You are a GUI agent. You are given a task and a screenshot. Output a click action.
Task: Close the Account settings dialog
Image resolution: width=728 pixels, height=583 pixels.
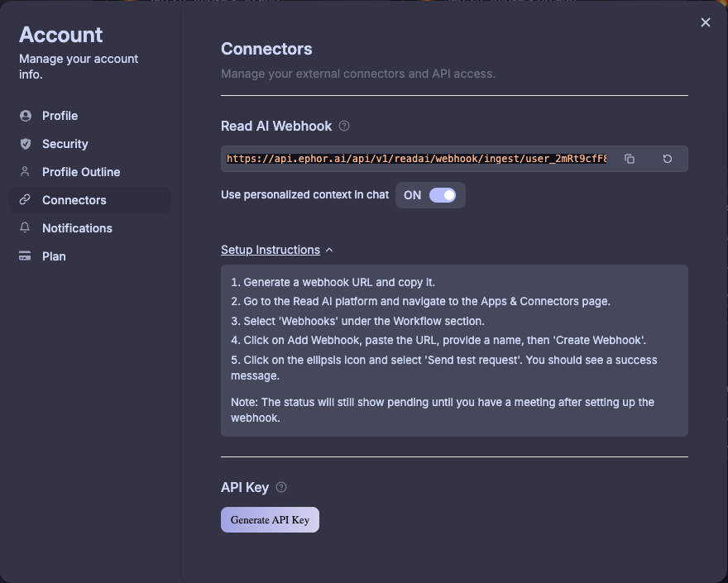[x=705, y=22]
